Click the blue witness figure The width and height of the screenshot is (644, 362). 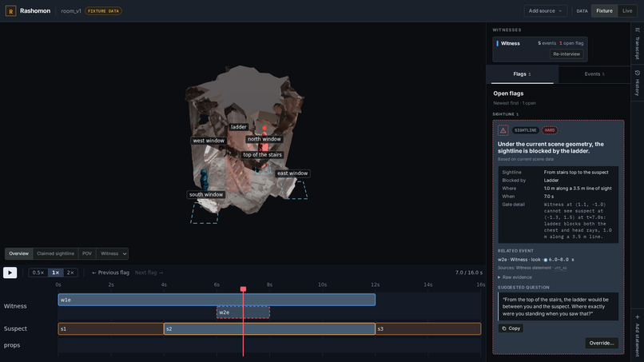coord(204,180)
